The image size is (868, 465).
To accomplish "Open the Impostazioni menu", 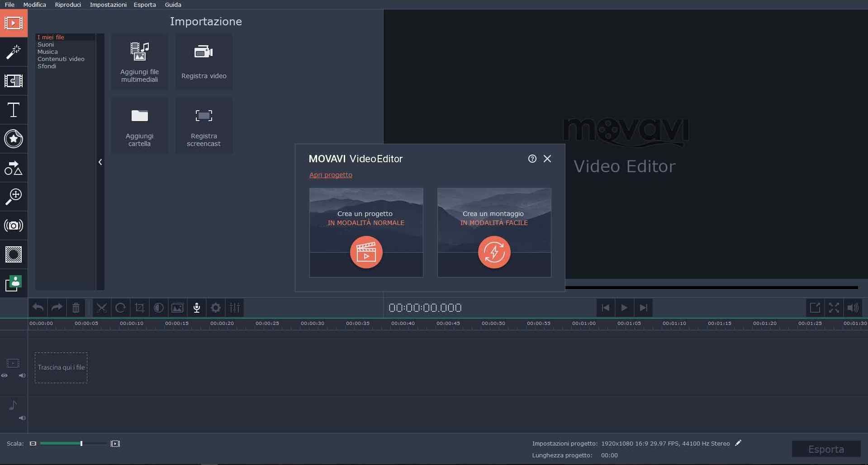I will (x=108, y=5).
